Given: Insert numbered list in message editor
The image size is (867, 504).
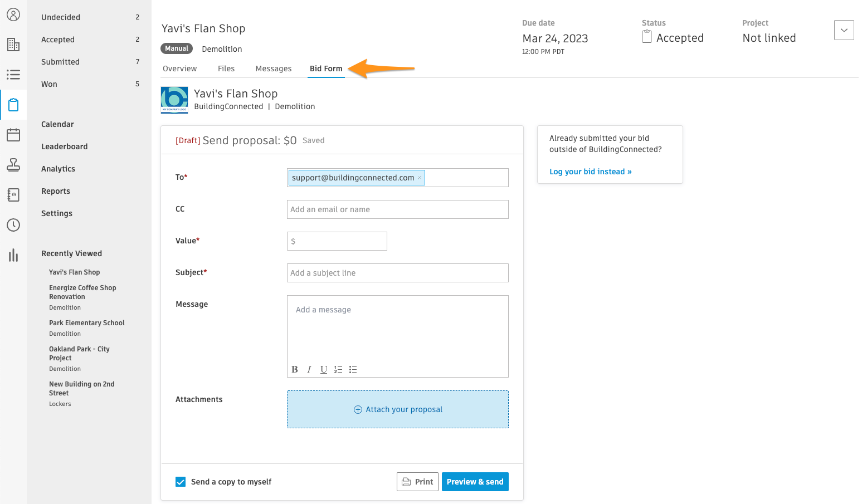Looking at the screenshot, I should 338,369.
